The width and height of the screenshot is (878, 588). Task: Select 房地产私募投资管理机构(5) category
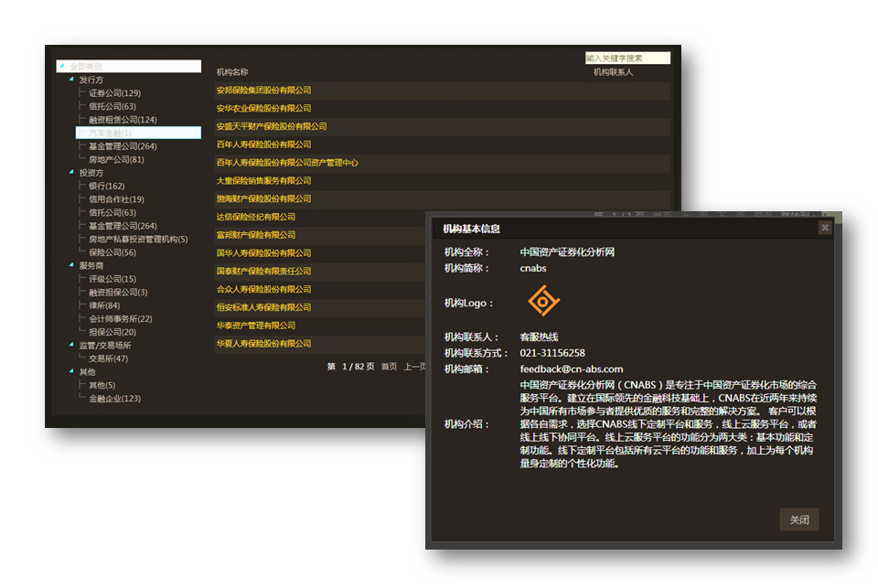tap(138, 239)
